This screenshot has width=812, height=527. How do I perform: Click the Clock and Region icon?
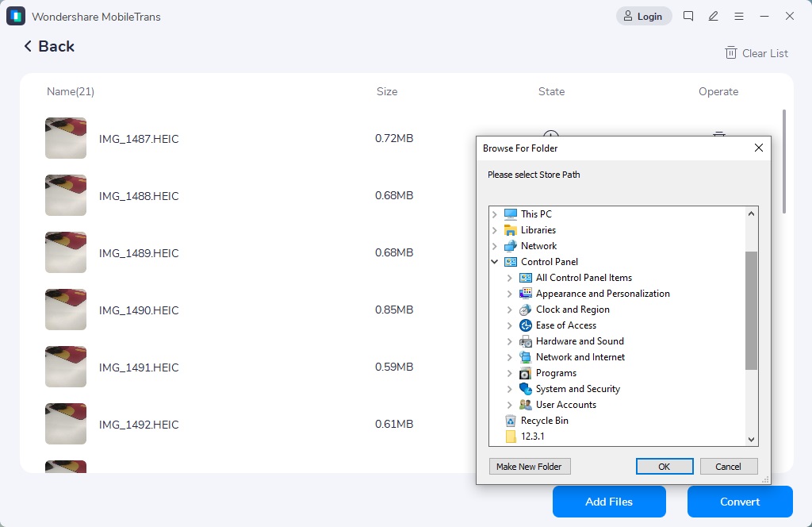(526, 310)
